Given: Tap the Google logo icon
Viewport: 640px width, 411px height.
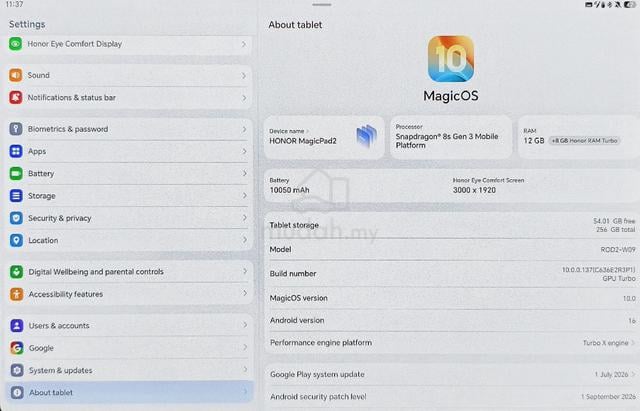Looking at the screenshot, I should click(17, 348).
